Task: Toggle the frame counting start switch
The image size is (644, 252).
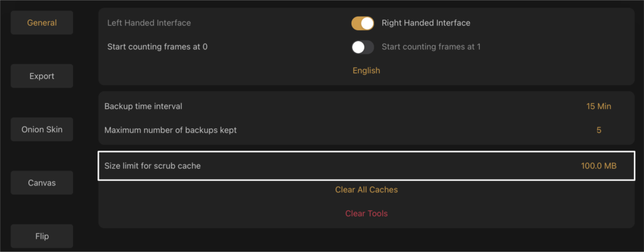Action: (363, 47)
